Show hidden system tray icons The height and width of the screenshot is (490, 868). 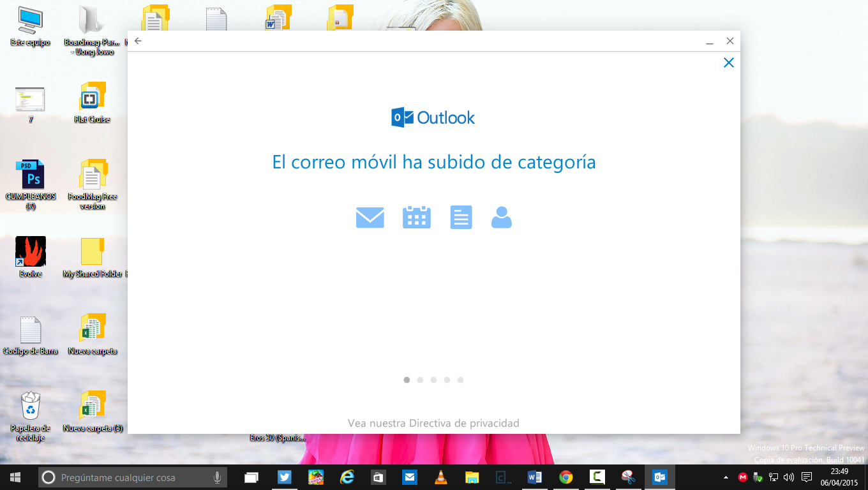pyautogui.click(x=726, y=477)
